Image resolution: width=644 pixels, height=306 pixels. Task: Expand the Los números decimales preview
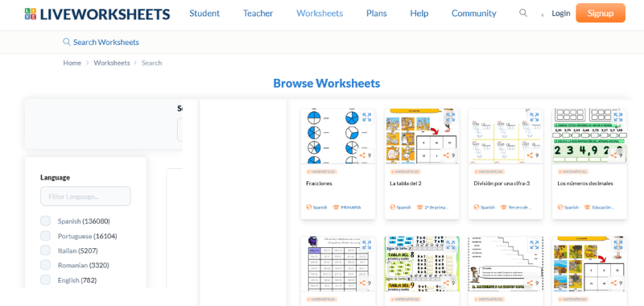[x=618, y=118]
